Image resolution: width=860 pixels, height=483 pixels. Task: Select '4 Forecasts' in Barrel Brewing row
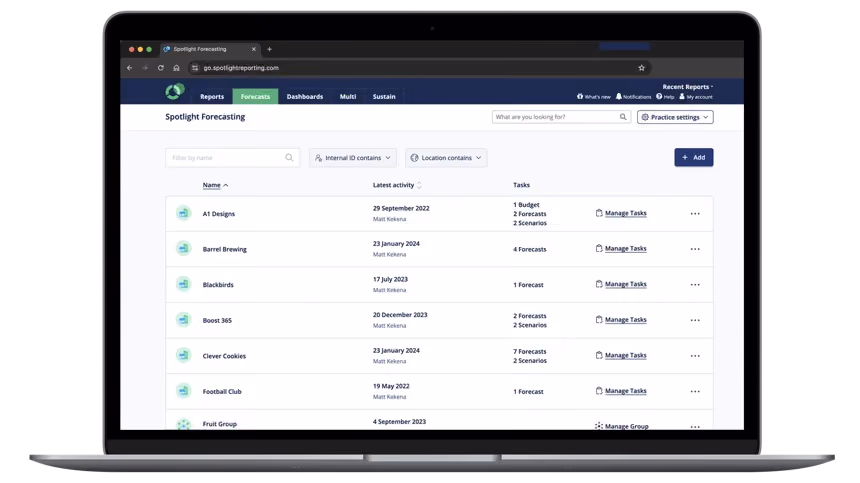point(530,249)
